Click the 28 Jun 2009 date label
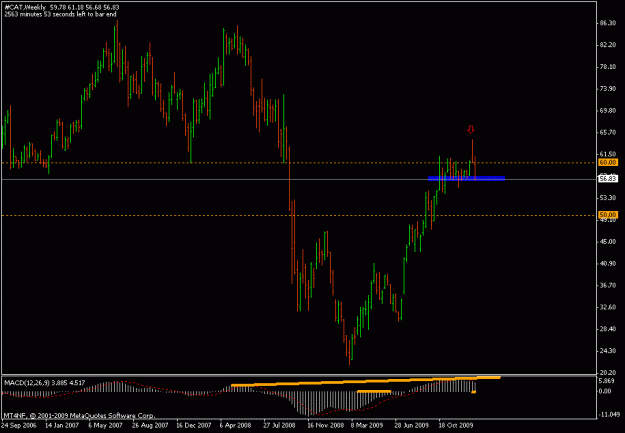The image size is (625, 433). pos(411,425)
